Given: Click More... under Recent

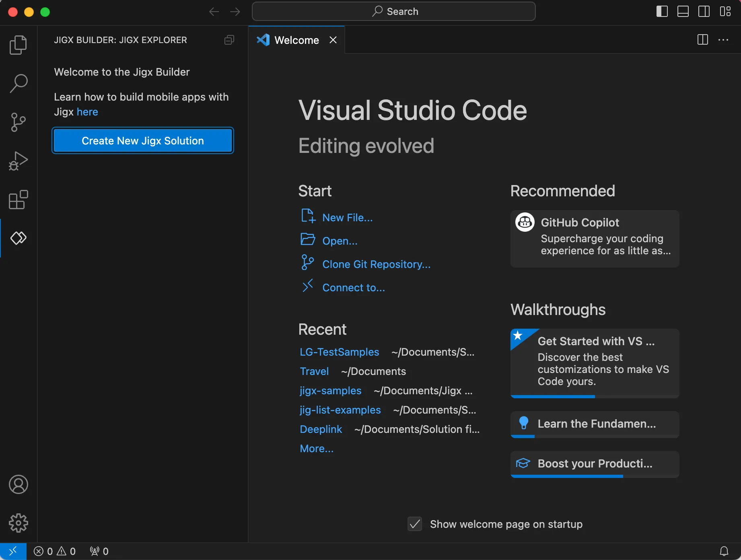Looking at the screenshot, I should point(317,449).
